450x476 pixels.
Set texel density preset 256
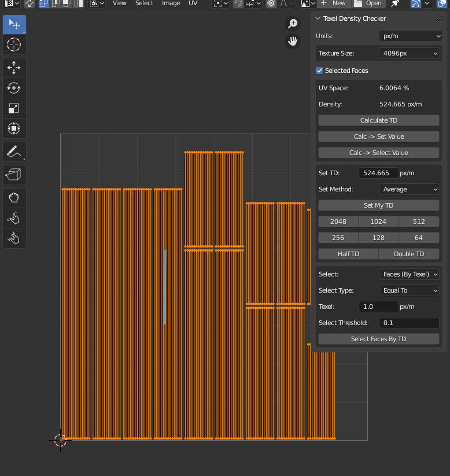338,238
